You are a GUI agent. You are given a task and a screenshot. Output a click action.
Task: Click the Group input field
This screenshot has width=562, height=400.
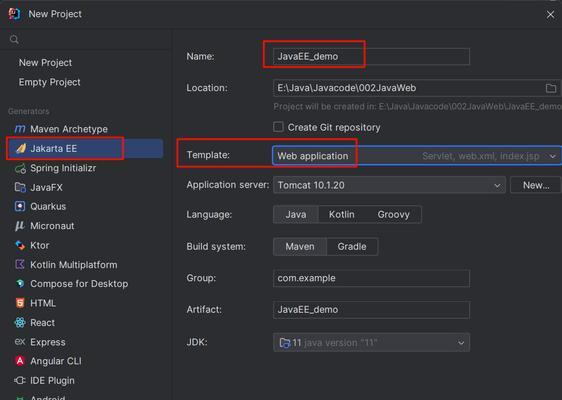point(371,278)
